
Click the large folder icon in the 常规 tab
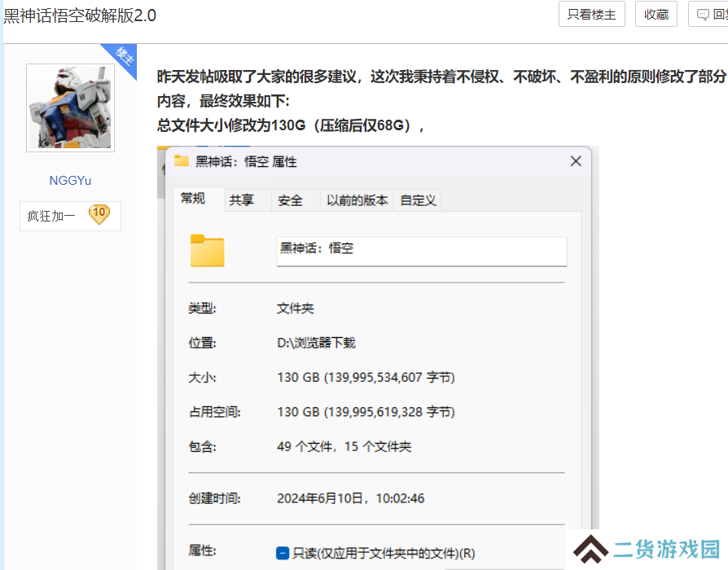click(x=207, y=251)
